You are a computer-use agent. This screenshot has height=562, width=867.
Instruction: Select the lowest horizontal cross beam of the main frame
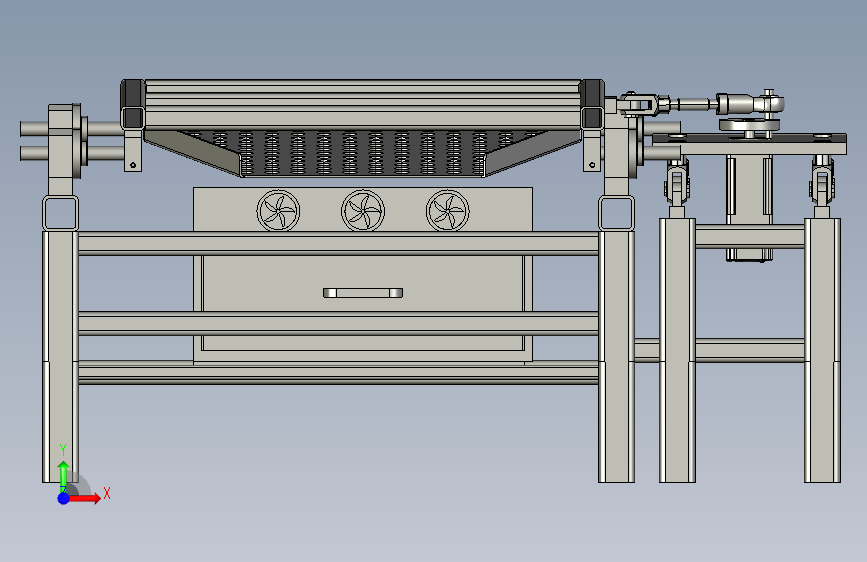338,373
